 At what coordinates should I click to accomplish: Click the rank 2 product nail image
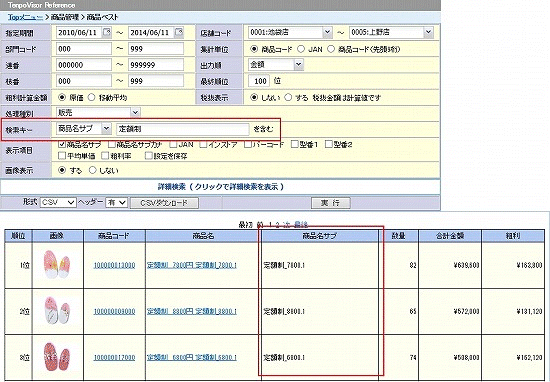pyautogui.click(x=58, y=310)
